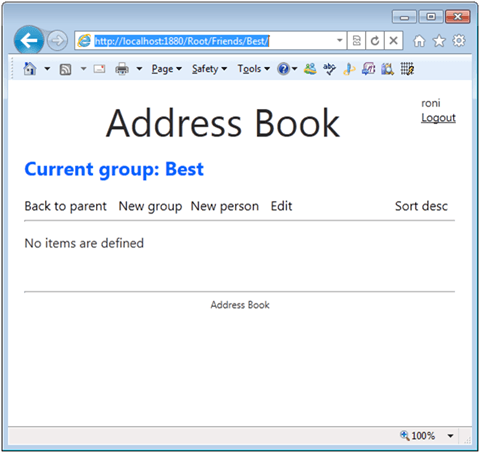480x453 pixels.
Task: Click the RSS feeds icon
Action: (x=65, y=69)
